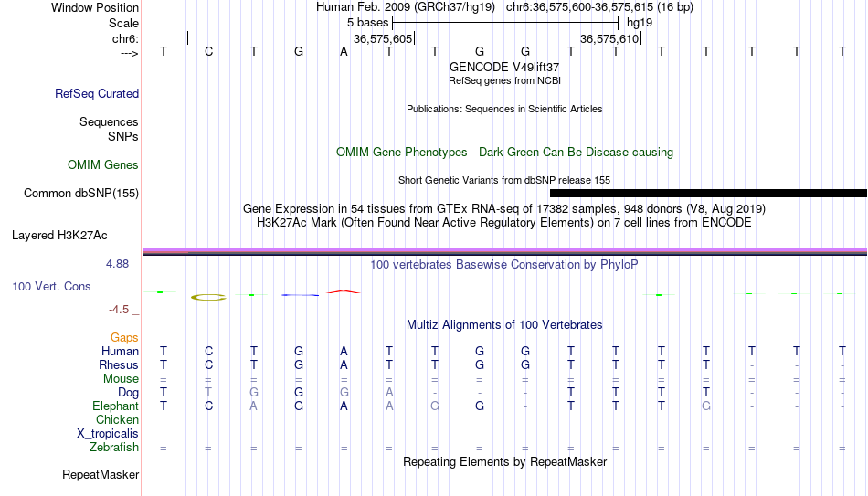Click the 4.88 upper scale value
Image resolution: width=868 pixels, height=496 pixels.
click(x=117, y=264)
